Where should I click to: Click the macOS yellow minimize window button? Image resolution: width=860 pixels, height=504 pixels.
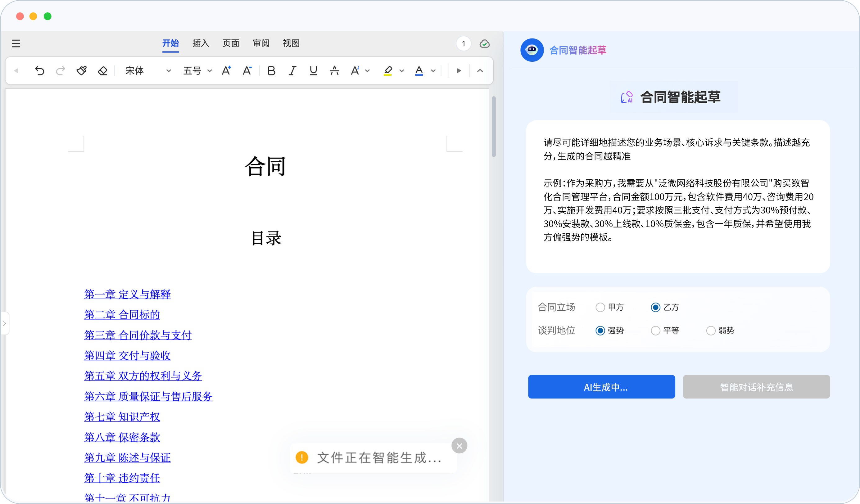(x=33, y=16)
